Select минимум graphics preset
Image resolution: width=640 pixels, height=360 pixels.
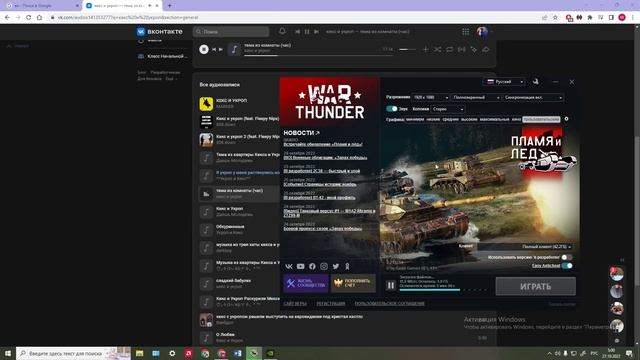pyautogui.click(x=415, y=119)
